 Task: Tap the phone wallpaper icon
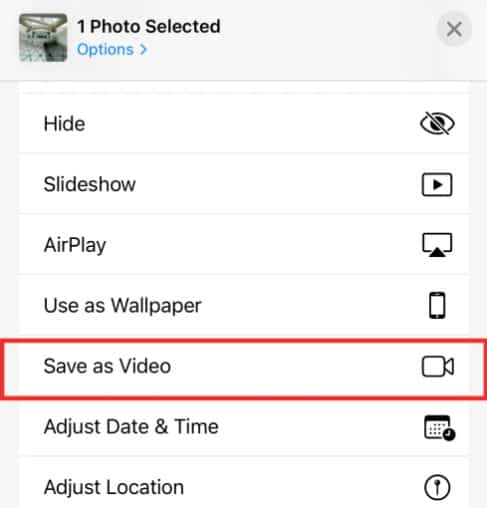[437, 305]
